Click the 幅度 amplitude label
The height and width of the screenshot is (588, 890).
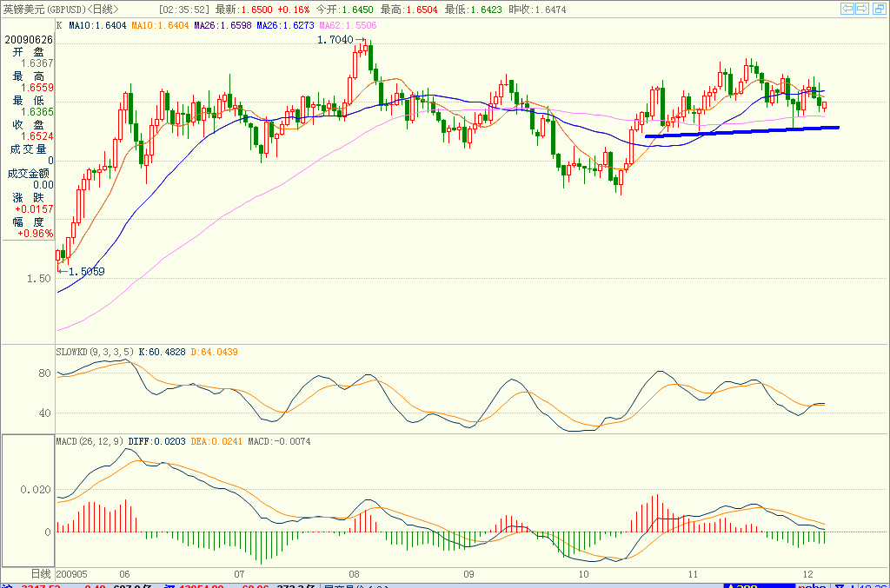29,222
